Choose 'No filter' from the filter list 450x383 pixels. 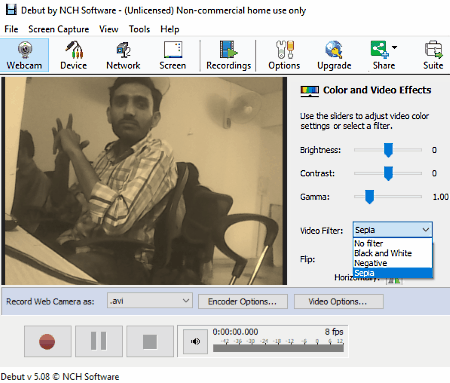point(393,243)
